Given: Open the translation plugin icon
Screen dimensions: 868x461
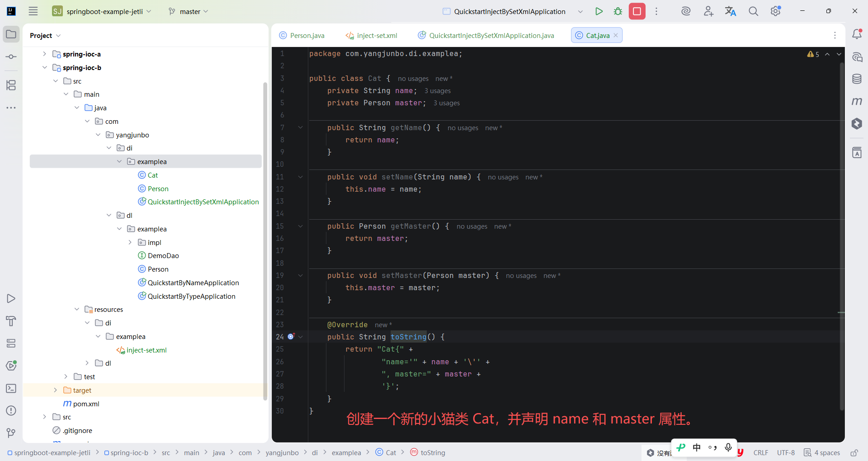Looking at the screenshot, I should click(x=731, y=11).
